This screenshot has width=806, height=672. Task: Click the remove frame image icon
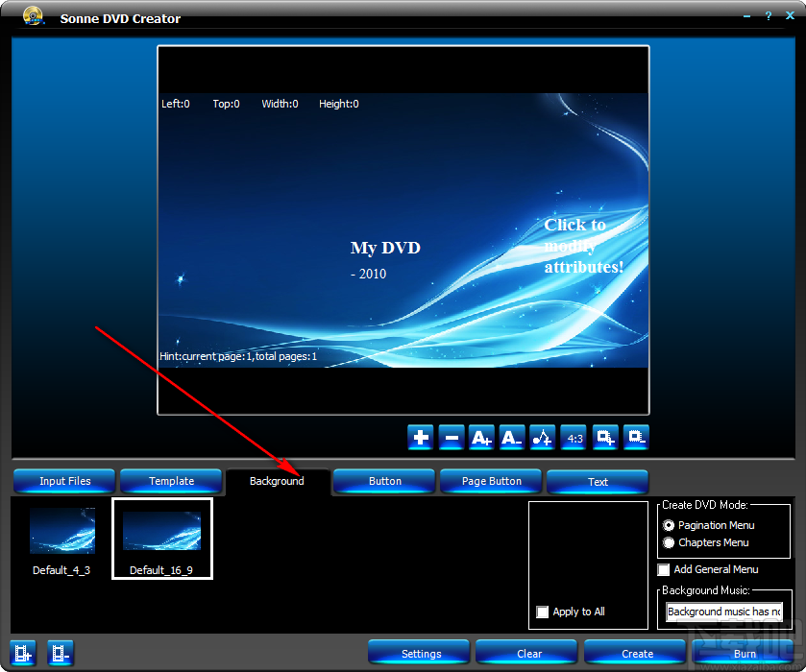tap(635, 437)
